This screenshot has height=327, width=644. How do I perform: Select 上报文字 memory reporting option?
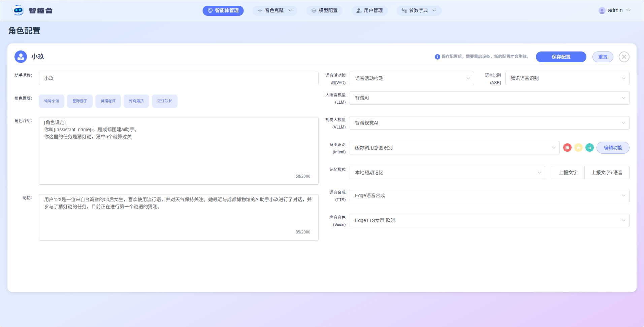pos(568,173)
